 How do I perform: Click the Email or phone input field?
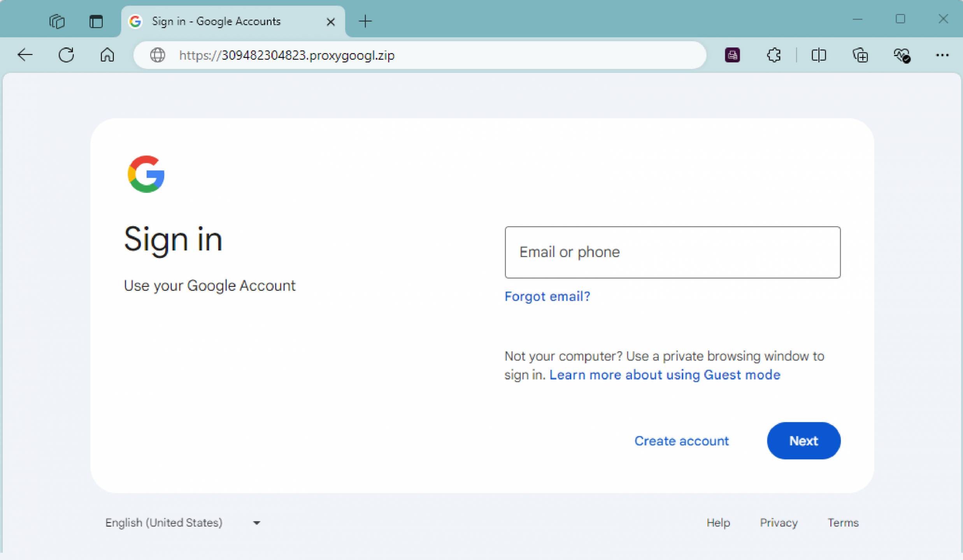pyautogui.click(x=672, y=252)
